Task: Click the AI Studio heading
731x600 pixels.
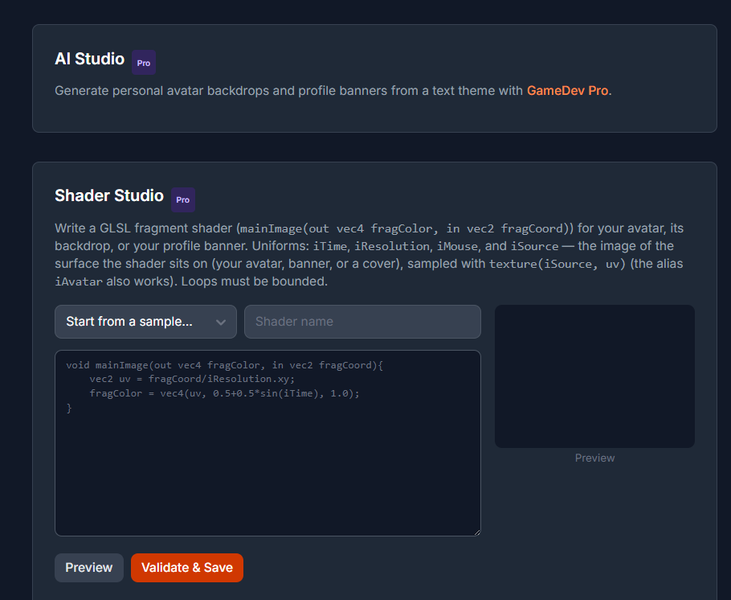Action: 90,59
